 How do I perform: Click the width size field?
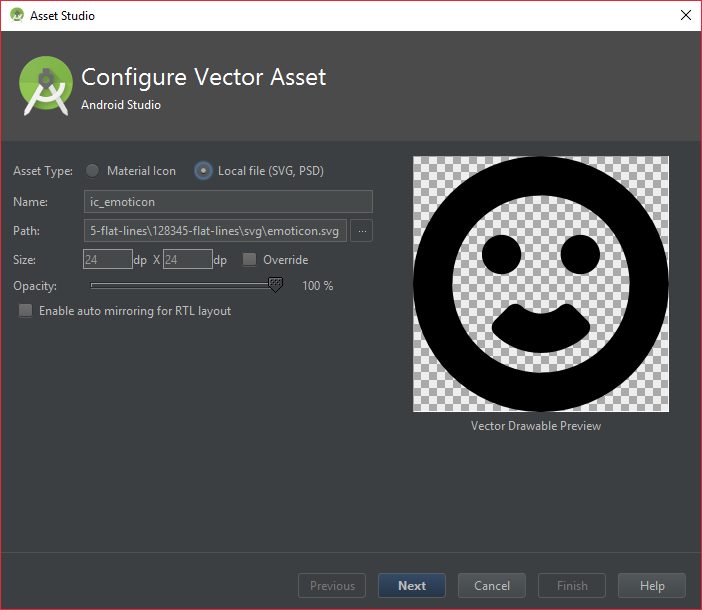[108, 259]
